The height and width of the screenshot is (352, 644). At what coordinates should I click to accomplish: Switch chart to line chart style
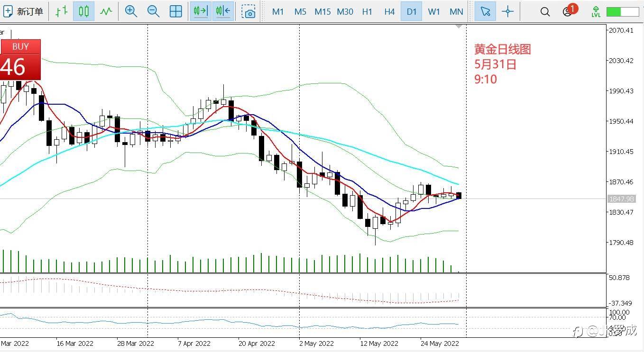point(106,11)
